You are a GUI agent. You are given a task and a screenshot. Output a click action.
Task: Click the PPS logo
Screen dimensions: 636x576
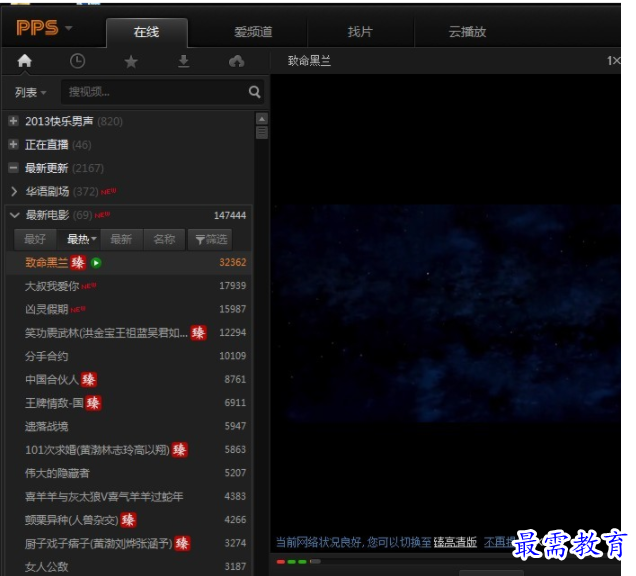click(x=37, y=28)
